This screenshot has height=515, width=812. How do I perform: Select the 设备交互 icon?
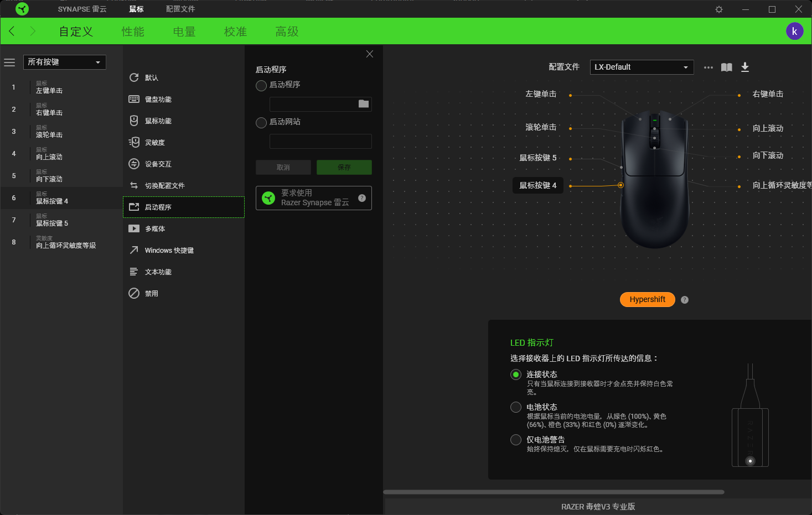click(134, 164)
